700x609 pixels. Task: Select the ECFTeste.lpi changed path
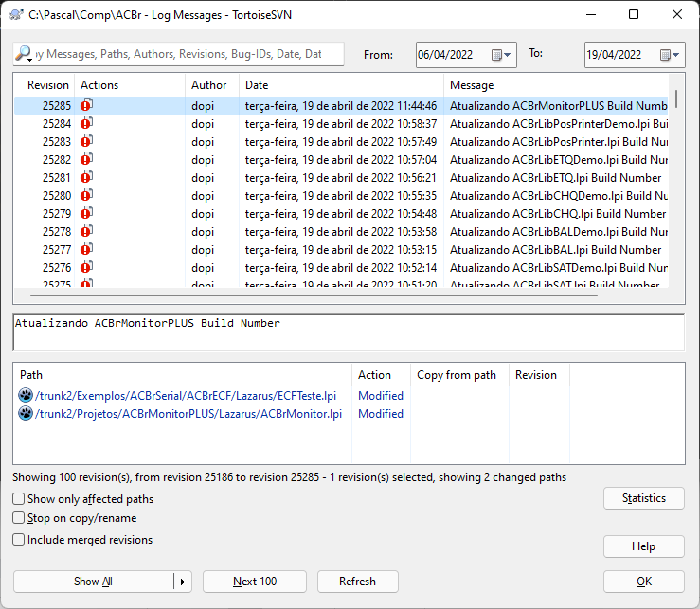[186, 396]
